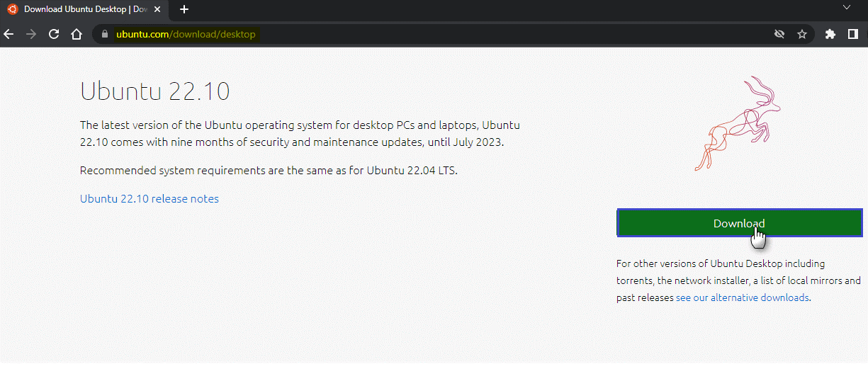This screenshot has height=369, width=868.
Task: Bookmark this page with the star icon
Action: pos(802,34)
